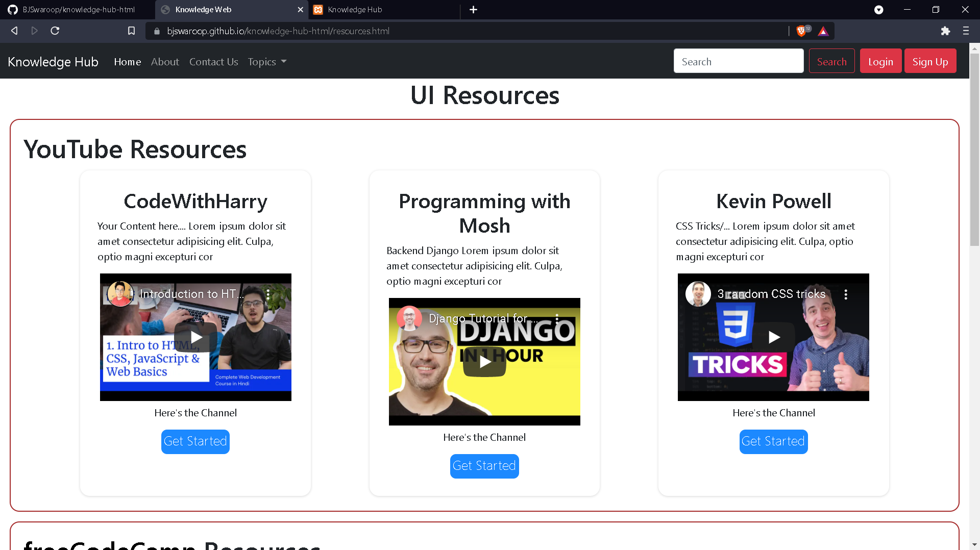Click the UI Resources page title
The width and height of the screenshot is (980, 550).
point(484,95)
